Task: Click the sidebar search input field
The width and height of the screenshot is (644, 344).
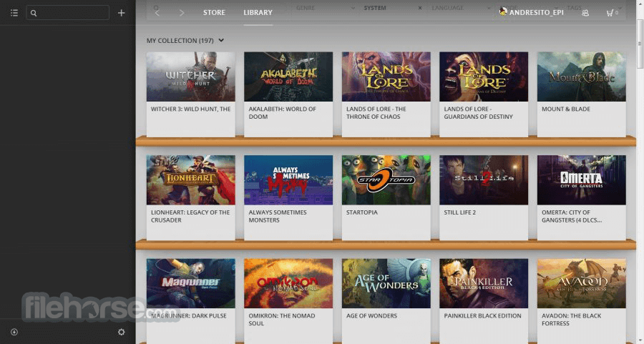Action: [68, 13]
